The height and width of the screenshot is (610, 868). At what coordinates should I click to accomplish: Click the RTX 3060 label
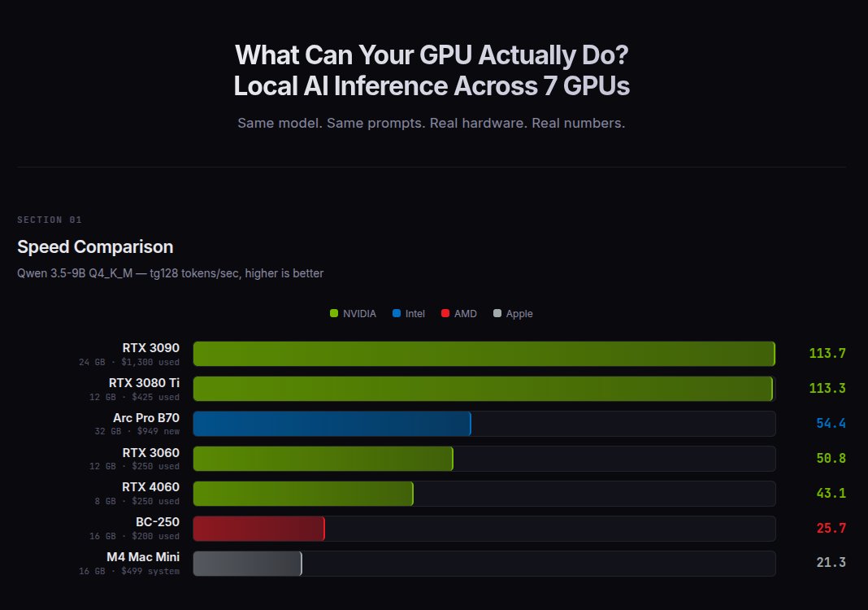click(150, 453)
